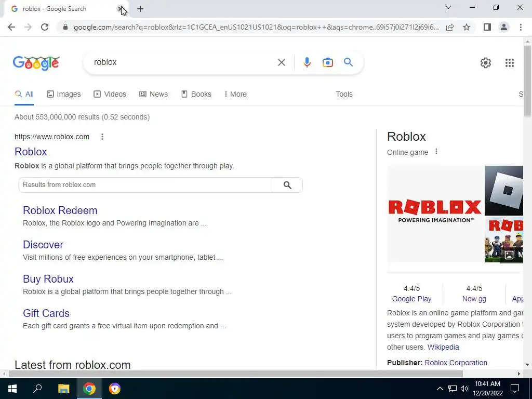Click the browser address bar URL
Image resolution: width=532 pixels, height=399 pixels.
[x=256, y=27]
